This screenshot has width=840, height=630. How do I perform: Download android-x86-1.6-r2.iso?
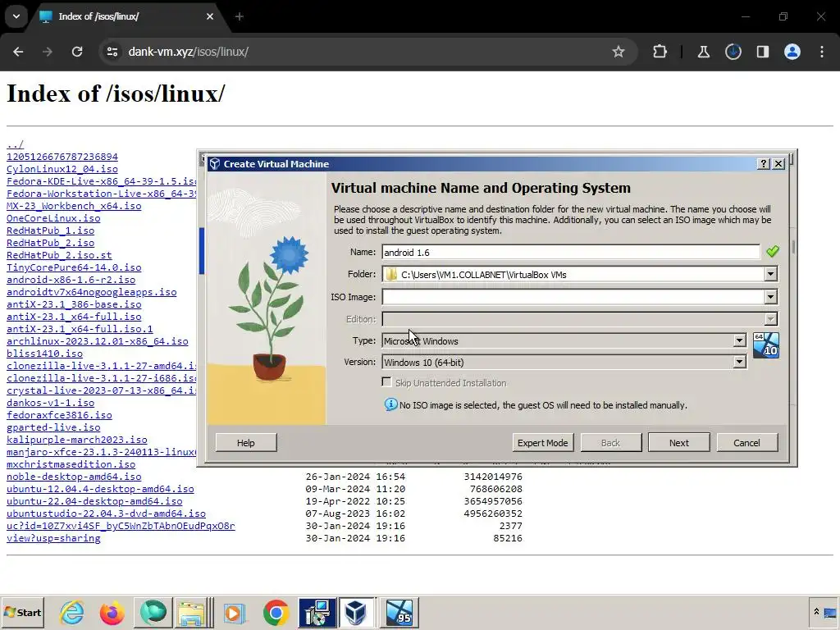71,280
